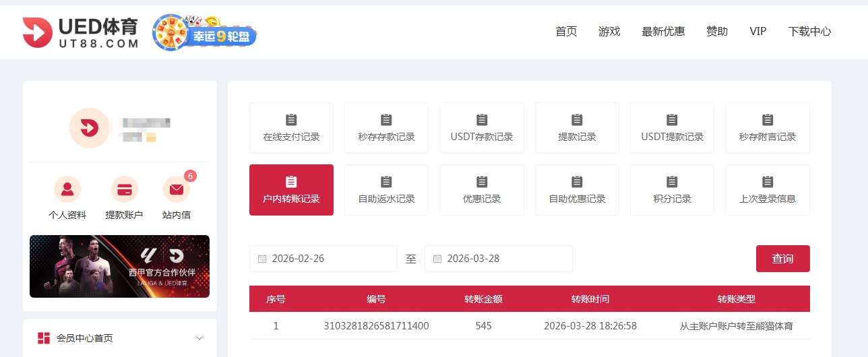The height and width of the screenshot is (357, 868).
Task: Expand 会员中心首页 chevron
Action: point(199,338)
